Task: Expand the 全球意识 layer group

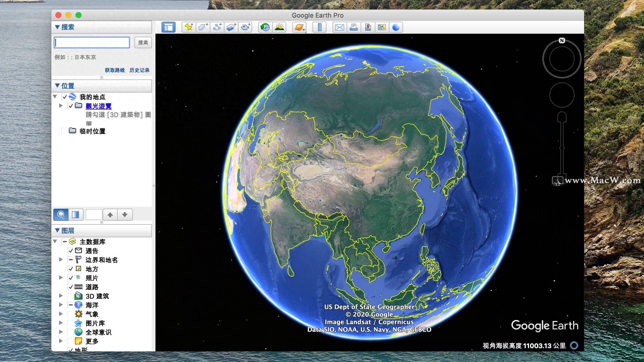Action: pyautogui.click(x=61, y=332)
